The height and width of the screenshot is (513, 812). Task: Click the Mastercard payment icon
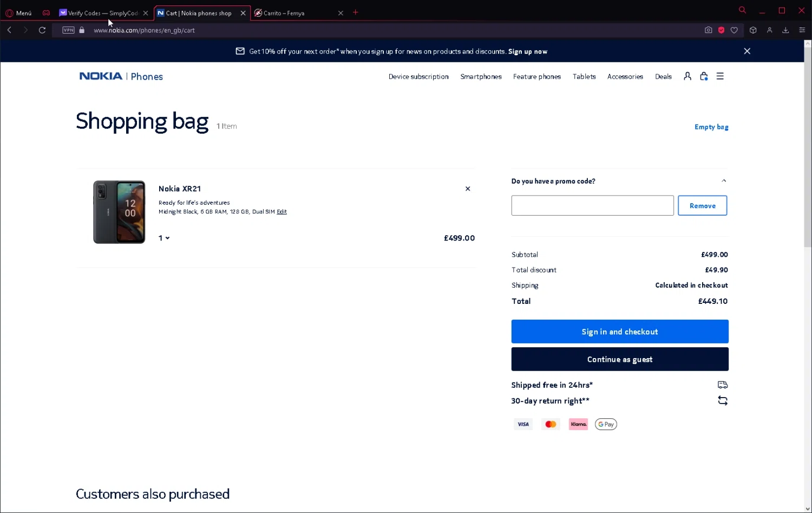pyautogui.click(x=551, y=424)
